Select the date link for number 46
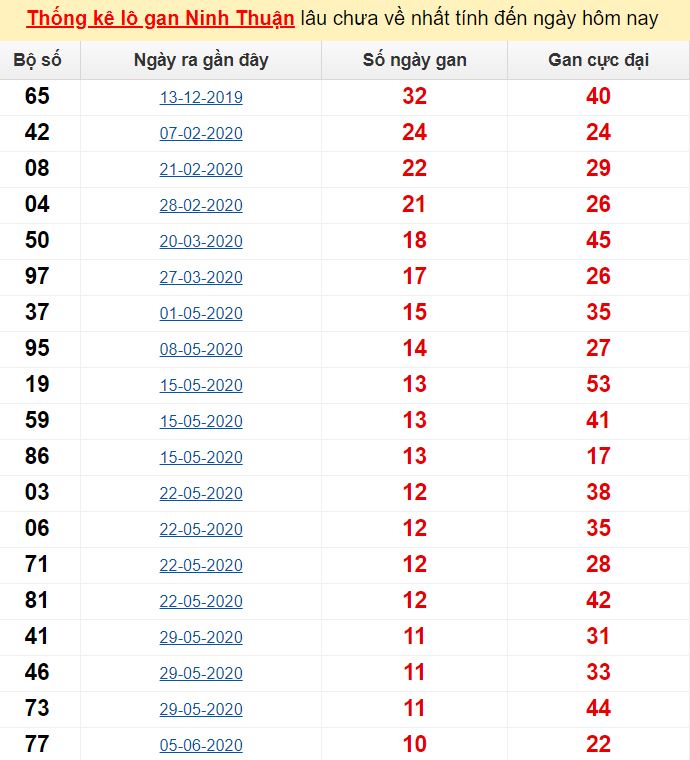The width and height of the screenshot is (690, 760). point(201,674)
